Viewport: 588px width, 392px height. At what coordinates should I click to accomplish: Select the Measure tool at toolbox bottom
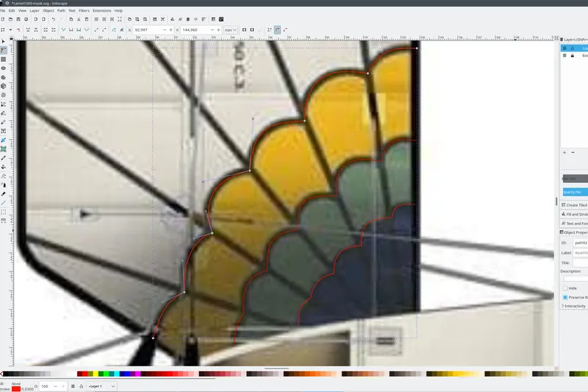(x=4, y=221)
